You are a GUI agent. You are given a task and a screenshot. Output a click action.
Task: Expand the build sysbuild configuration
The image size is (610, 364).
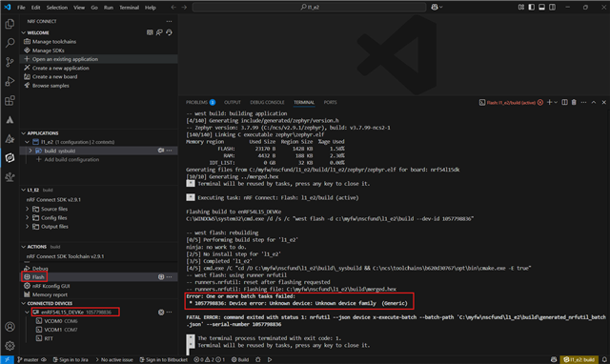click(30, 151)
